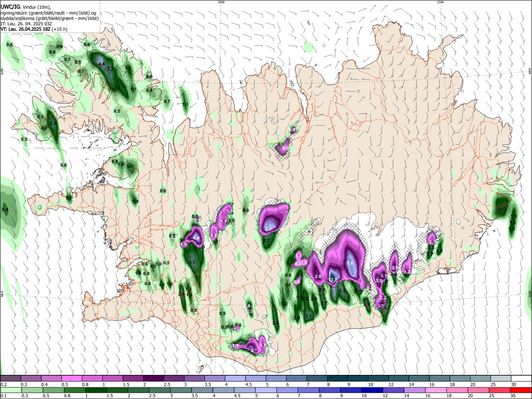Screen dimensions: 532x399
Task: Click the darkest green swatch in the lower legend
Action: (x=96, y=390)
